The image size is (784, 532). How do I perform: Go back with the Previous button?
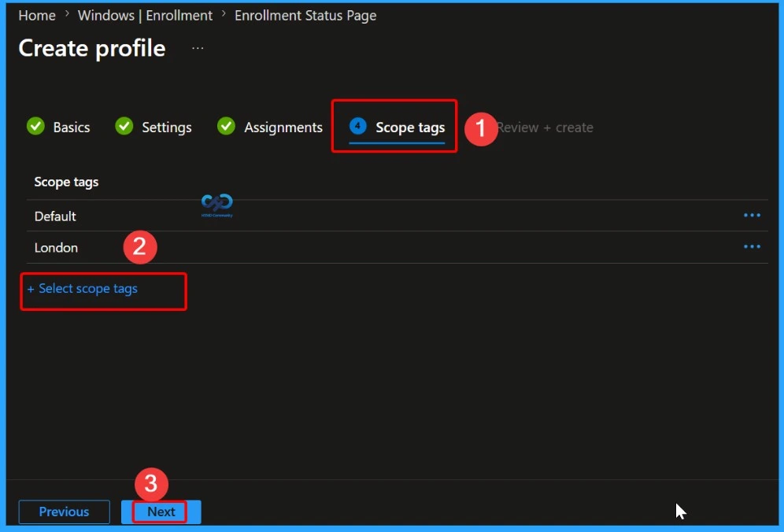coord(64,512)
